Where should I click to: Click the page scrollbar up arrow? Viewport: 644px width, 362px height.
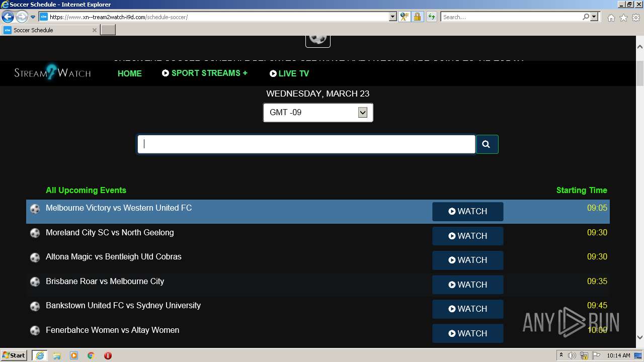click(639, 47)
